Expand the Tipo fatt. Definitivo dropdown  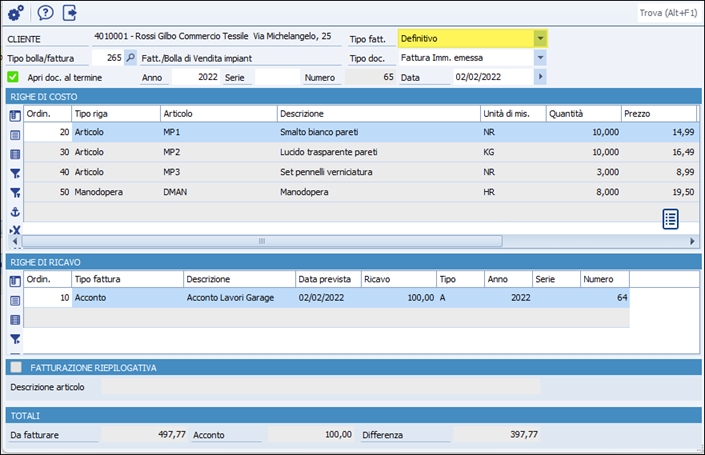(x=540, y=38)
